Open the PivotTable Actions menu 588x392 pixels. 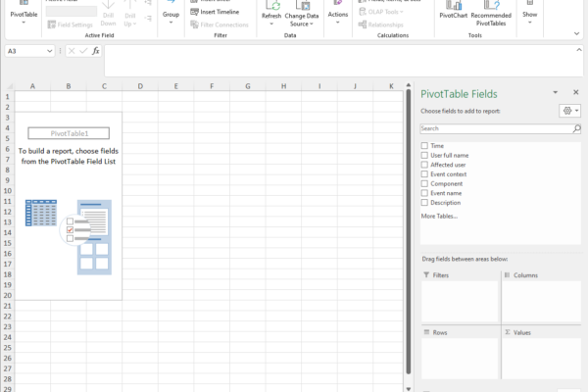338,15
